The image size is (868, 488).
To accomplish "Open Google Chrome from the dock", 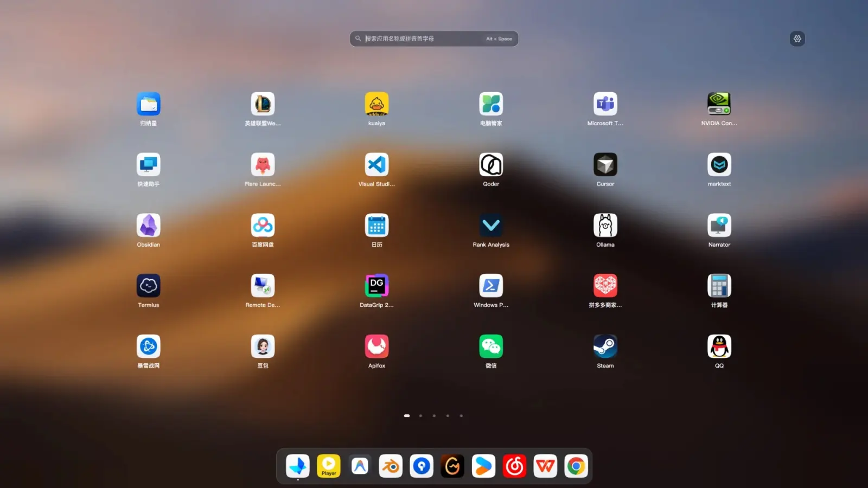I will click(x=576, y=466).
